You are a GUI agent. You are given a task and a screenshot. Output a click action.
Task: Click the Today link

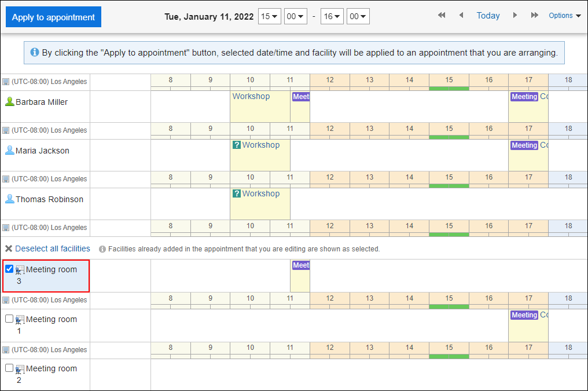click(x=488, y=16)
